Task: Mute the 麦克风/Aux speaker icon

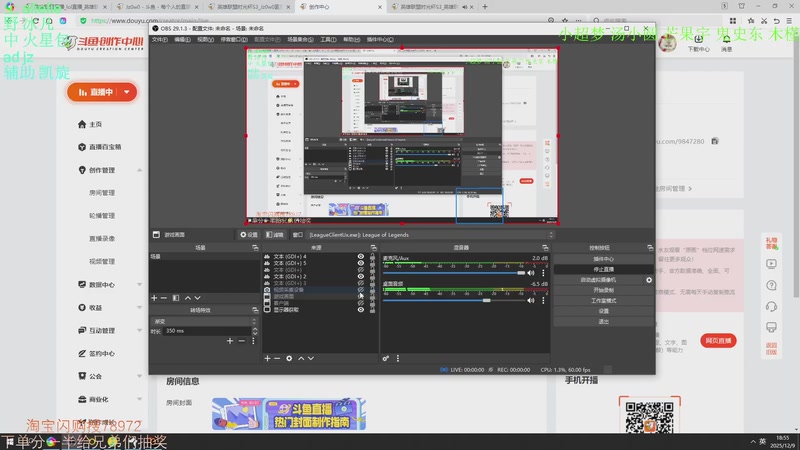Action: 531,273
